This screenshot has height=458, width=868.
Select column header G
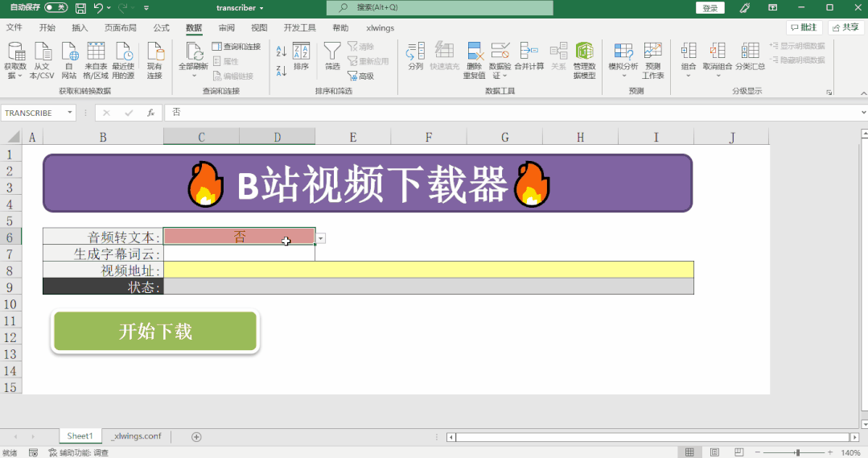point(505,138)
